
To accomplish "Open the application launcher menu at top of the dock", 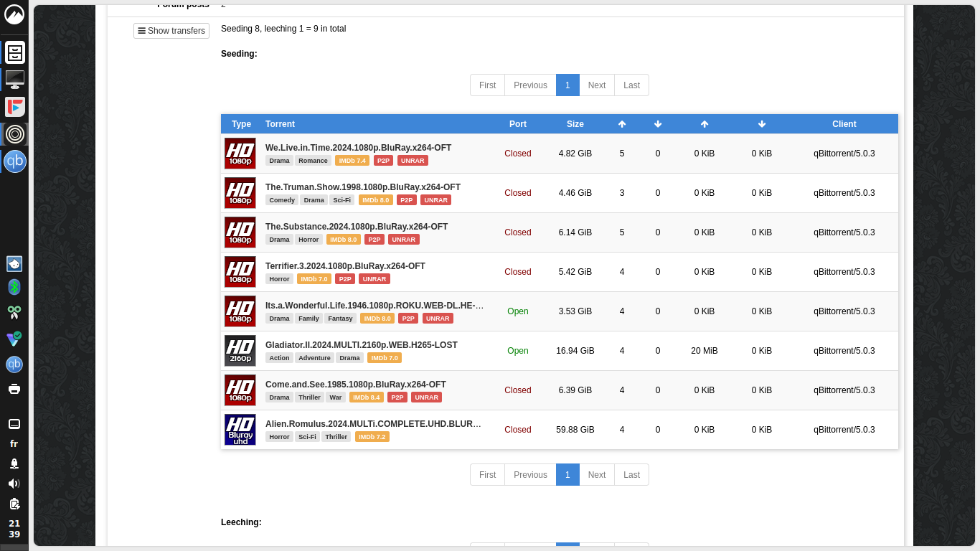I will point(14,14).
